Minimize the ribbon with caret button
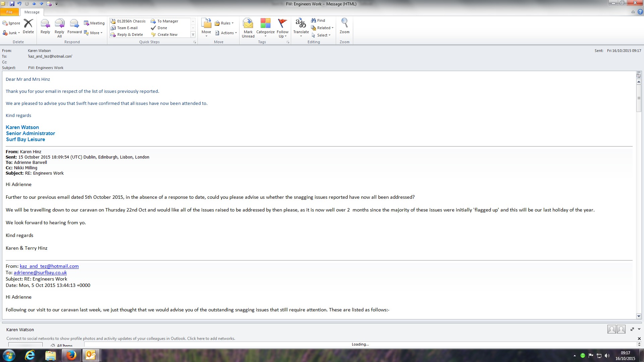644x362 pixels. click(633, 12)
